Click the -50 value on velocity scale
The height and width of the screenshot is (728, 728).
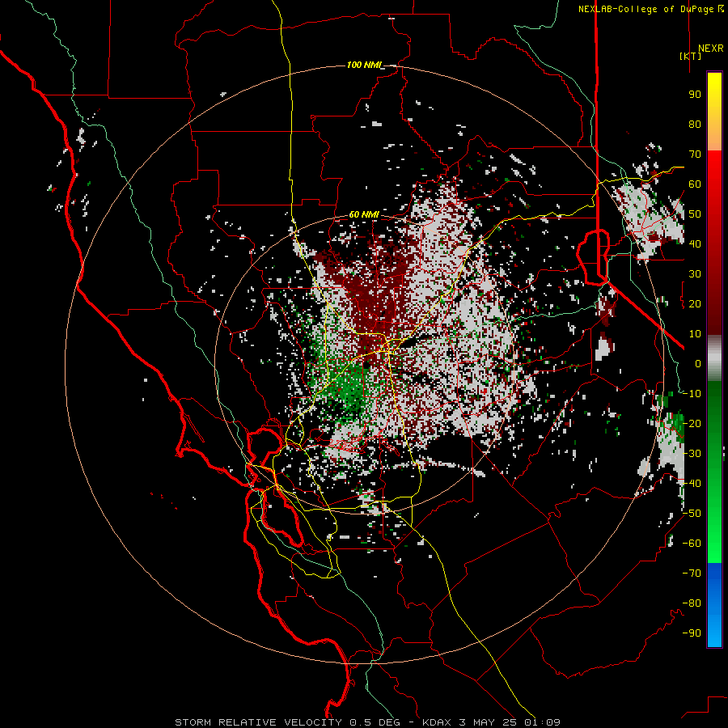(x=692, y=514)
